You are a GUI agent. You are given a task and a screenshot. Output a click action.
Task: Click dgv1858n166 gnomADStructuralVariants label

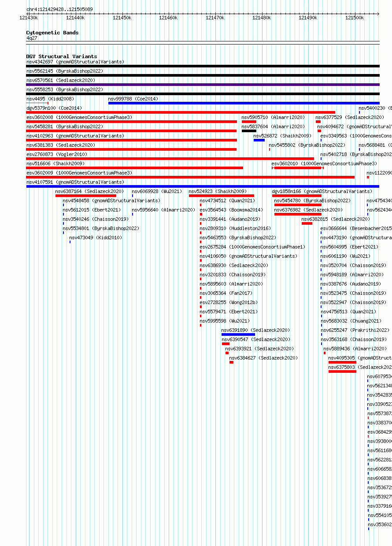click(322, 191)
